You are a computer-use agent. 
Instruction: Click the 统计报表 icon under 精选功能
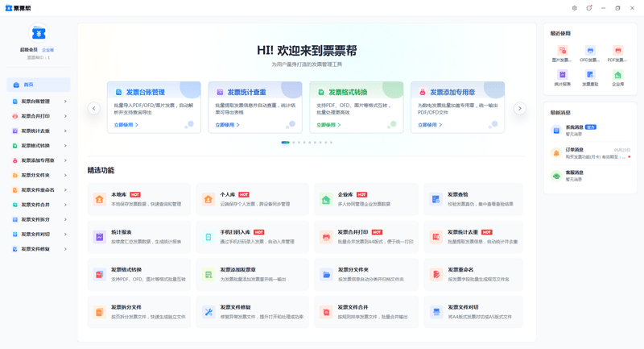99,237
